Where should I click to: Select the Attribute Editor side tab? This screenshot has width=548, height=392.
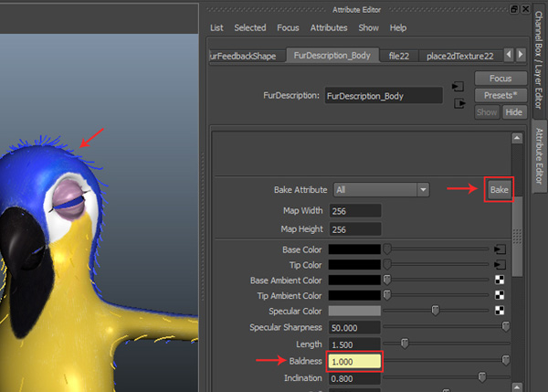pyautogui.click(x=539, y=156)
